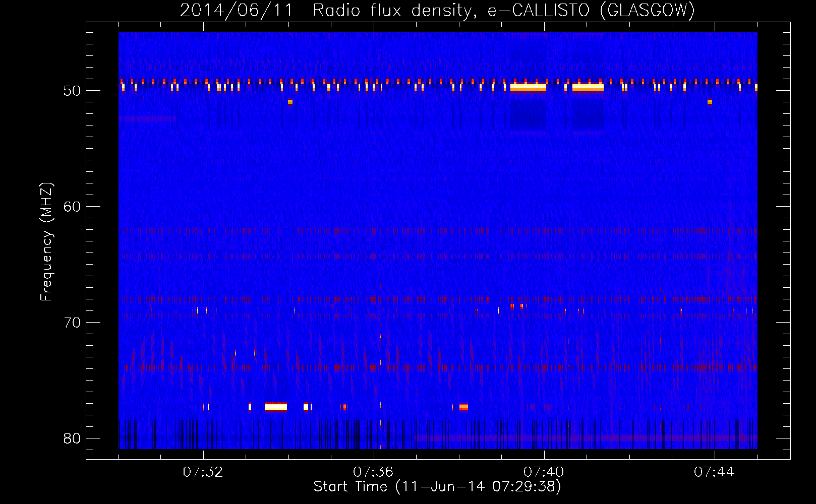Click the 'Start Time (11-Jun-14 07:29:38)' axis label
This screenshot has height=504, width=816.
437,487
